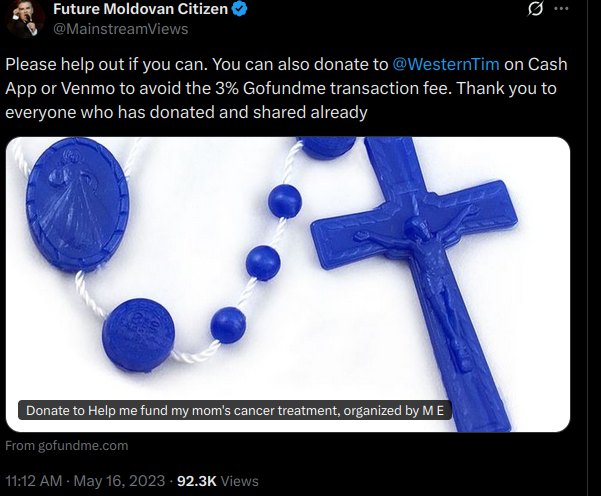The height and width of the screenshot is (496, 601).
Task: Click the 'Thank you to everyone' text line
Action: point(186,112)
